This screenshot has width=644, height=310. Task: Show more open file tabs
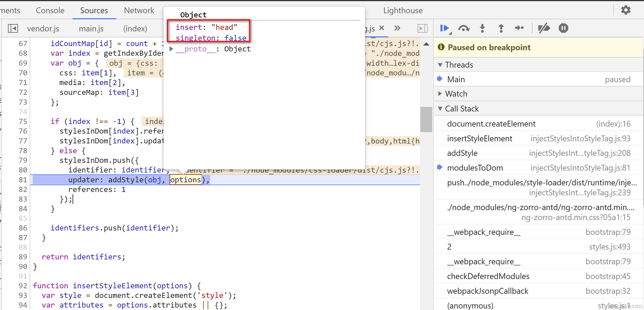pyautogui.click(x=397, y=28)
